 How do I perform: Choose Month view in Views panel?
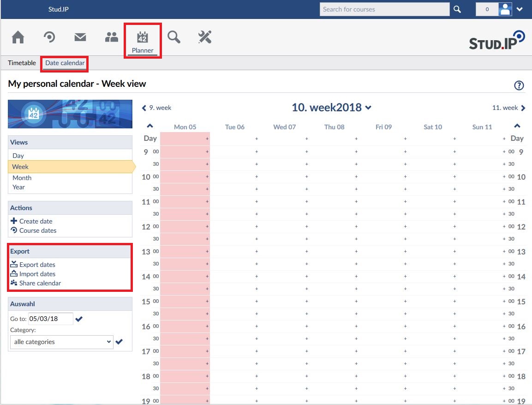pos(22,178)
